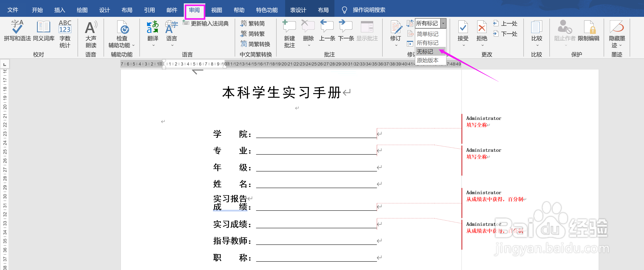
Task: Click Simplified to Traditional (简转繁) button
Action: pos(252,34)
